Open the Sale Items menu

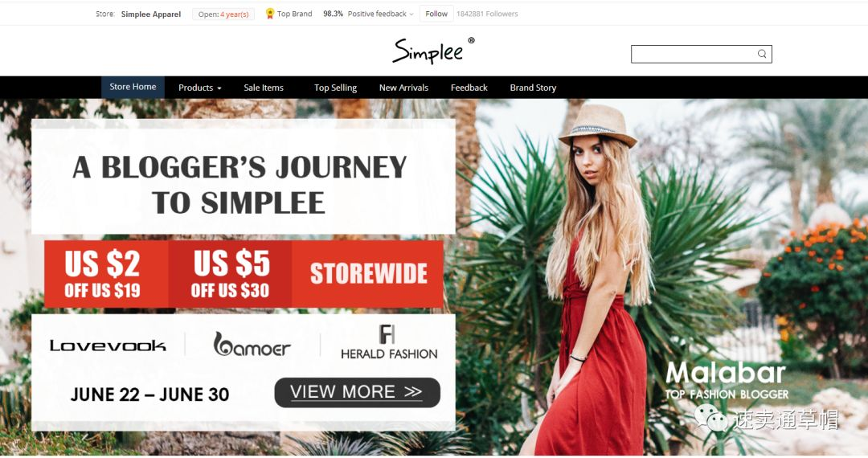pyautogui.click(x=264, y=88)
